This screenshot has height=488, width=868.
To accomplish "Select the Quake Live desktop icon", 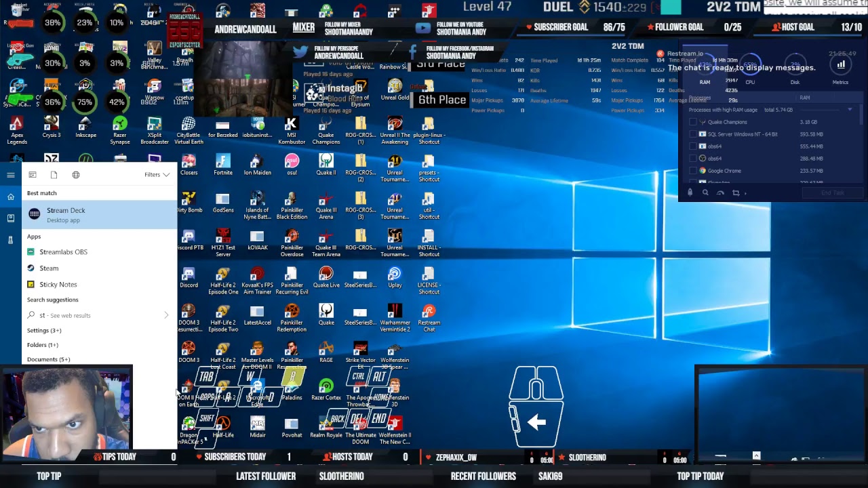I will click(x=326, y=277).
